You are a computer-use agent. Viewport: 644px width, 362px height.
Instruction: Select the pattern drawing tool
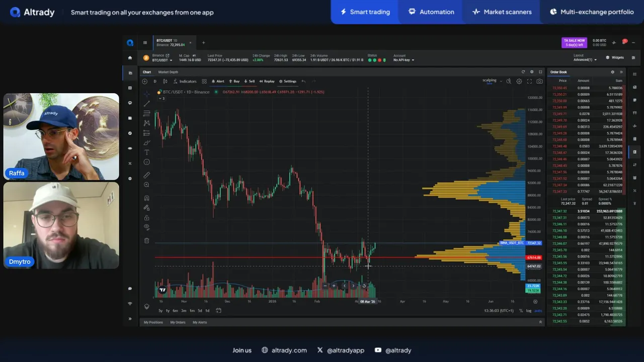click(146, 123)
